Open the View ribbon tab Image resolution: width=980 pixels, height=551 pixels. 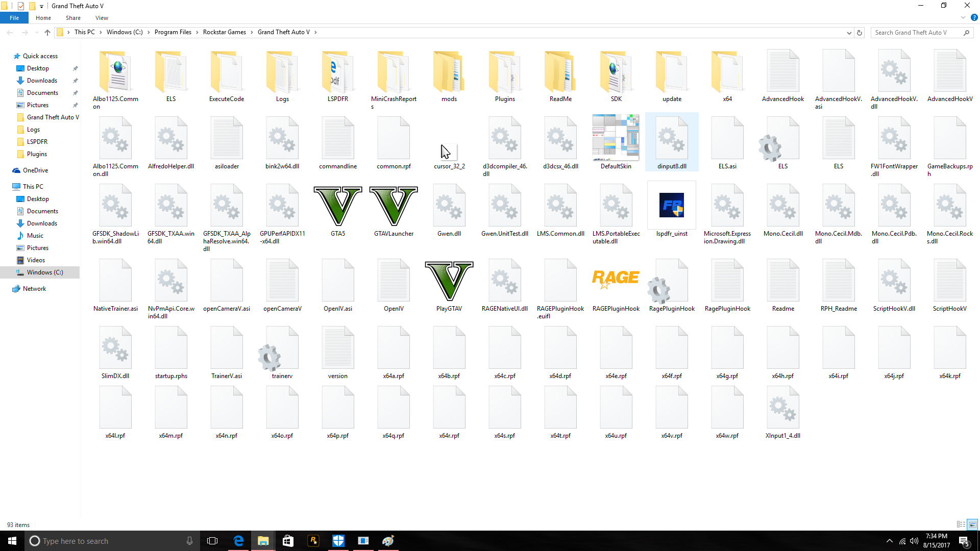point(102,18)
